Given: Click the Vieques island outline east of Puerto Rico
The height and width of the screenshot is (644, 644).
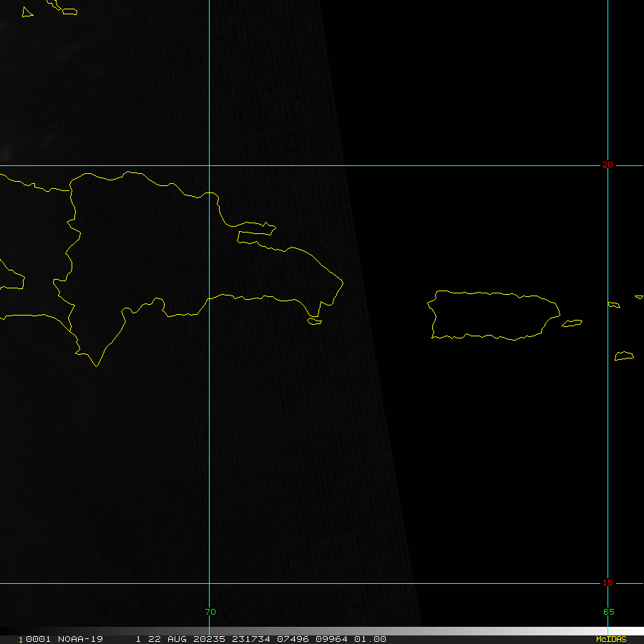Looking at the screenshot, I should point(572,323).
